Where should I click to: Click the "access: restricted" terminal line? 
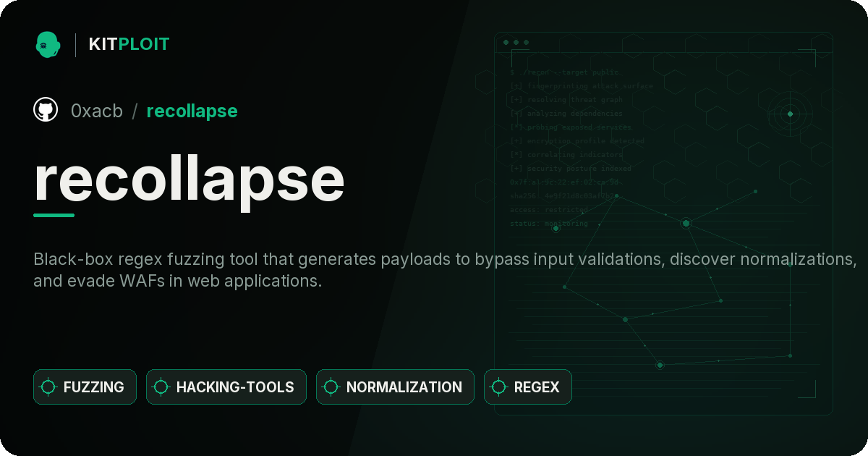pos(549,210)
